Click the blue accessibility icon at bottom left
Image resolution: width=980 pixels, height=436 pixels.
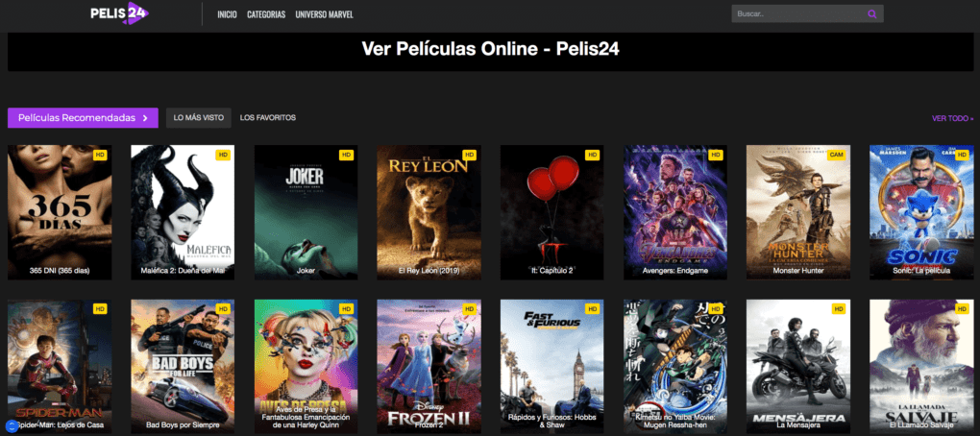coord(10,424)
